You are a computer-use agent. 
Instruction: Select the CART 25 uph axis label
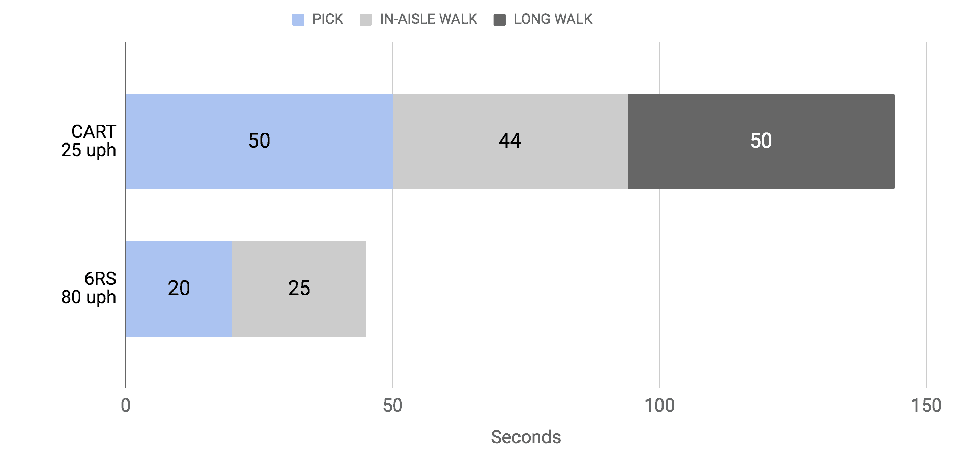(x=89, y=141)
